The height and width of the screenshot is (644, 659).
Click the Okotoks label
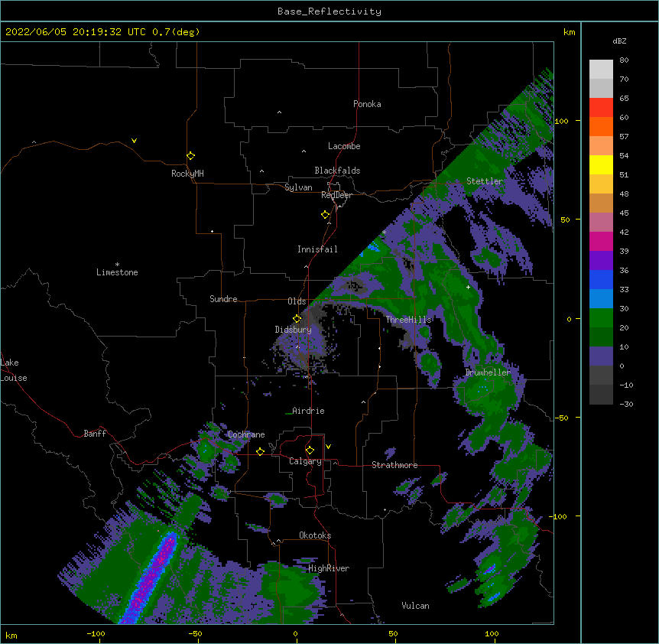(x=315, y=535)
